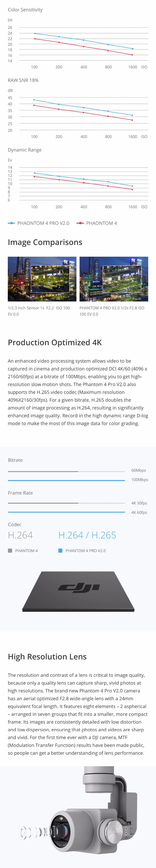Click the High Resolution Lens heading
Image resolution: width=156 pixels, height=868 pixels.
click(47, 656)
